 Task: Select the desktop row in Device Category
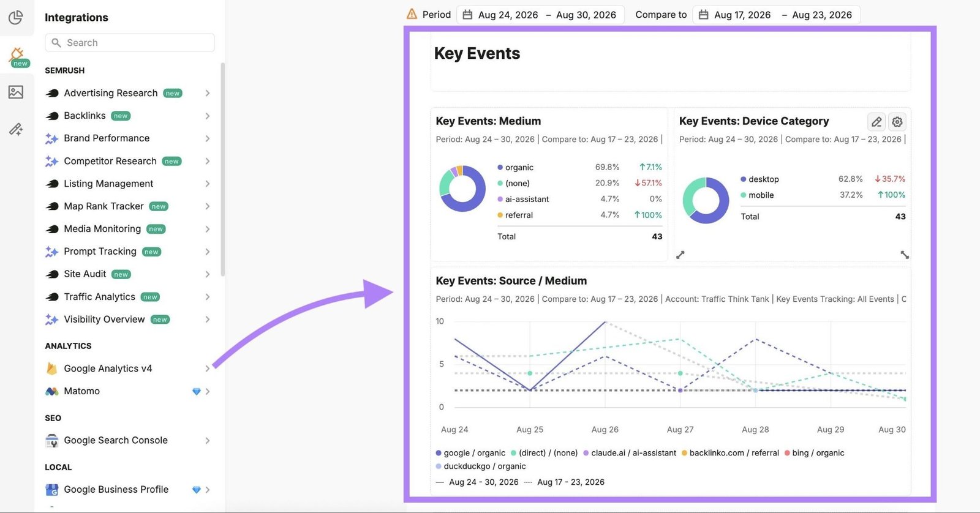[823, 179]
